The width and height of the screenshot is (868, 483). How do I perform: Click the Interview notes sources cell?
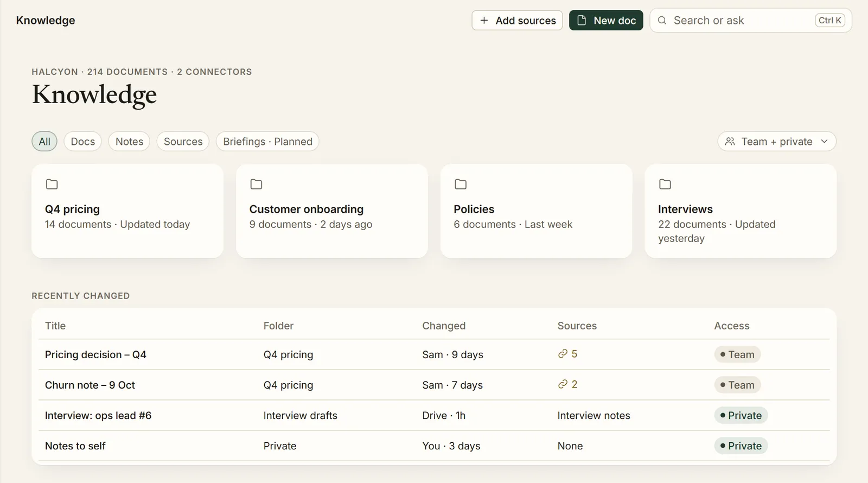coord(594,416)
